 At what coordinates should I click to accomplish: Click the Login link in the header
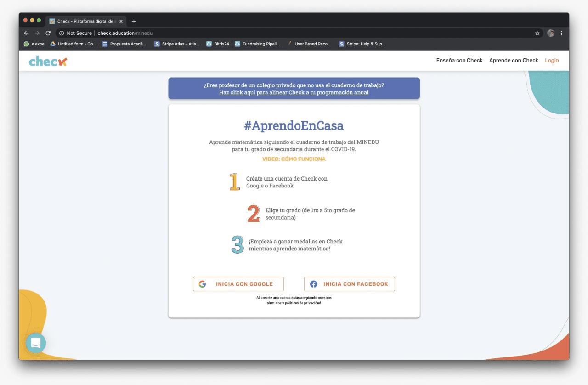(552, 60)
